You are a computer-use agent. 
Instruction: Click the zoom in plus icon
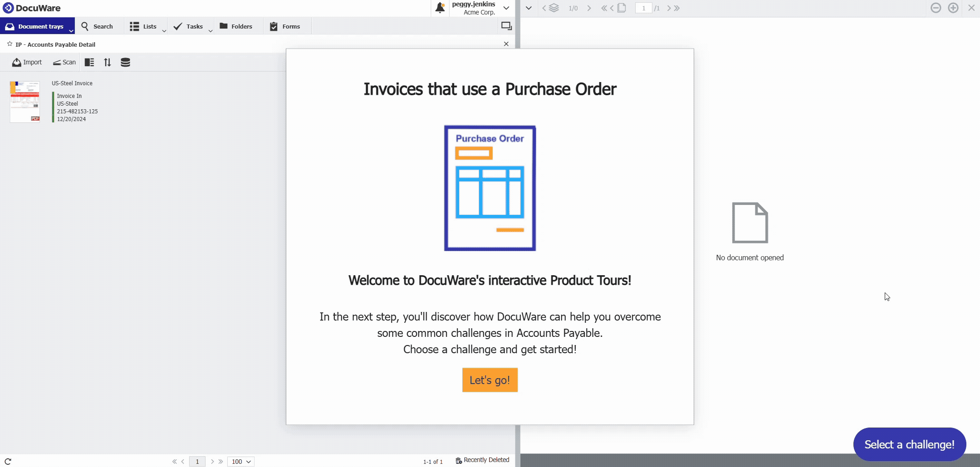(953, 8)
